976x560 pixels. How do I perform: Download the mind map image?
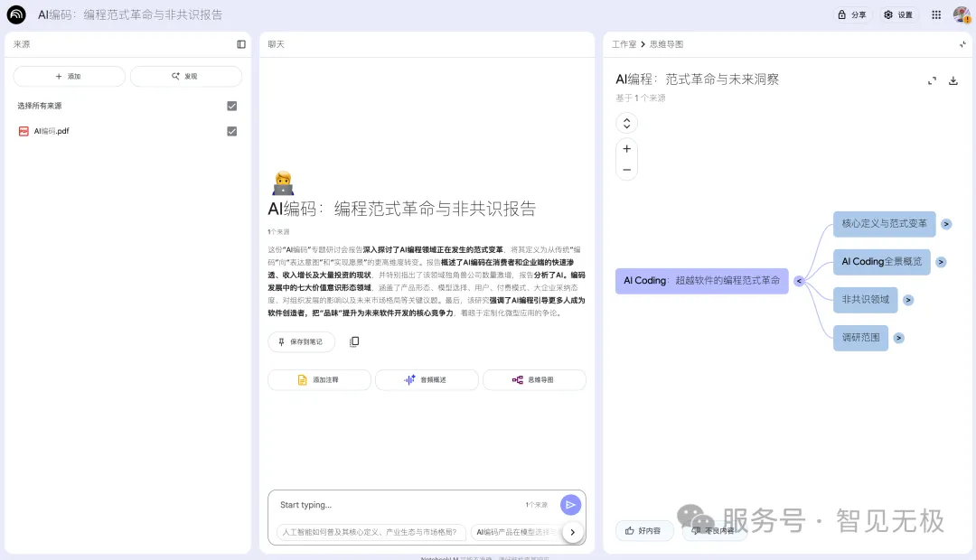tap(953, 80)
